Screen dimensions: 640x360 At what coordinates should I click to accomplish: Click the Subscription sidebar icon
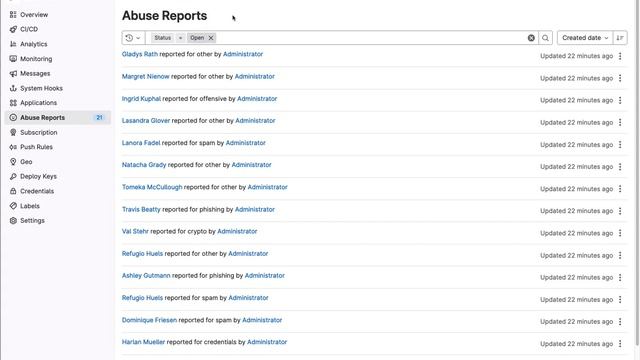13,132
